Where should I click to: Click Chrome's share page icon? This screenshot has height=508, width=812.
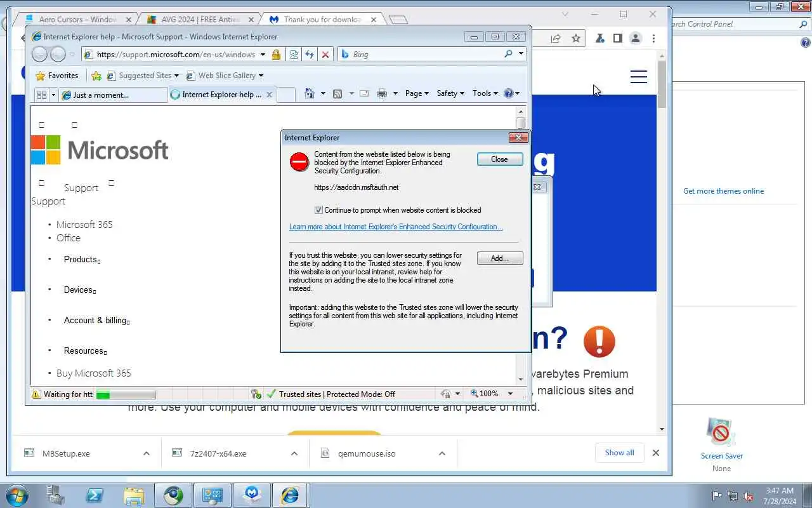click(x=556, y=38)
